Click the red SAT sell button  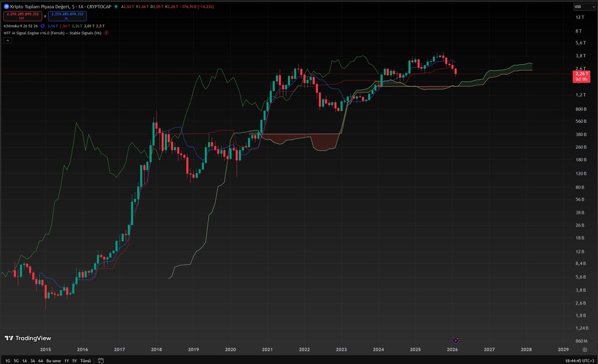click(x=22, y=15)
